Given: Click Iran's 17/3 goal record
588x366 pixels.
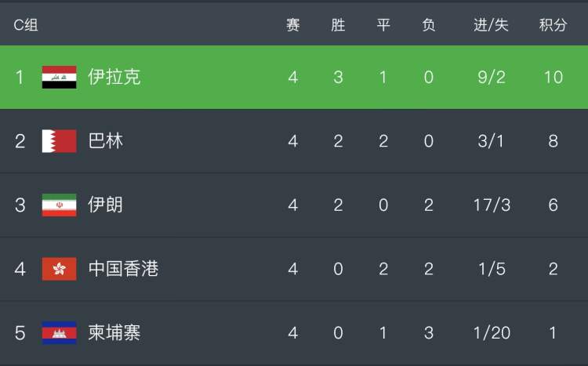Looking at the screenshot, I should (492, 205).
